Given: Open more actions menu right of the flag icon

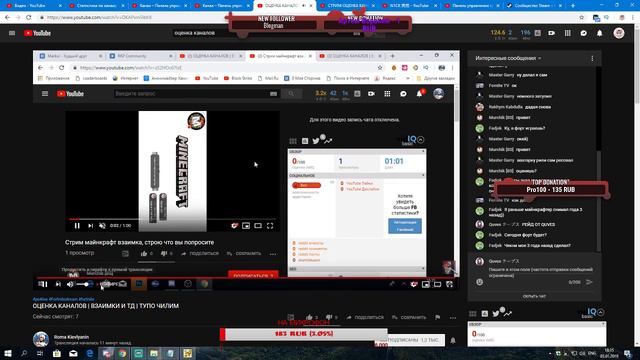Looking at the screenshot, I should coord(453,317).
